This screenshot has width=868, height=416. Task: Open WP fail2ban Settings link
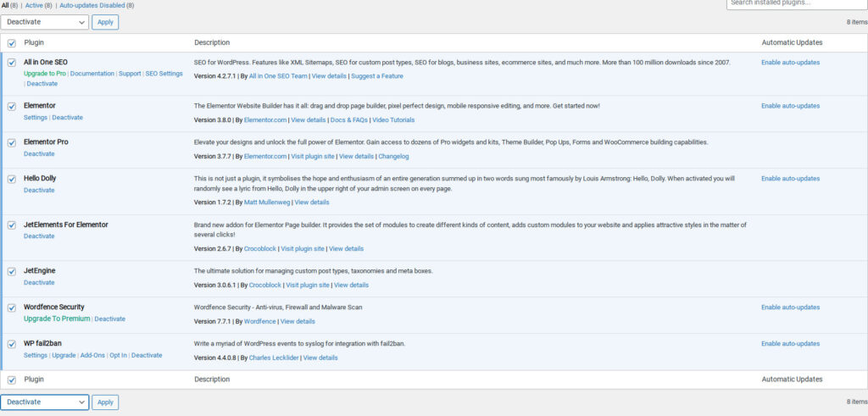point(36,356)
